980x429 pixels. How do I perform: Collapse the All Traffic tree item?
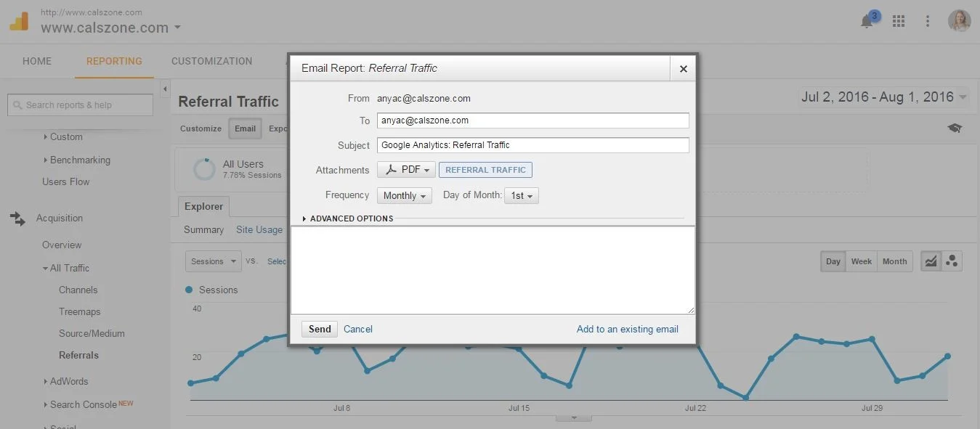point(45,269)
